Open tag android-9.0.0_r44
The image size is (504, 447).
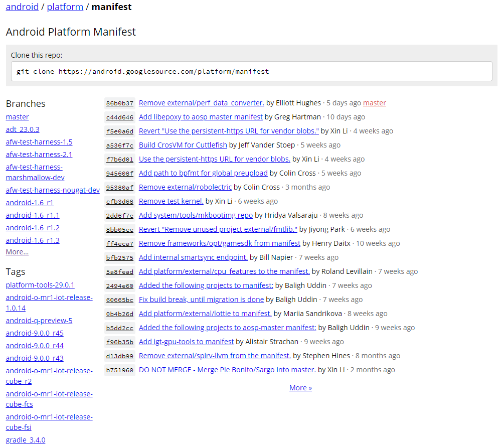click(x=35, y=346)
